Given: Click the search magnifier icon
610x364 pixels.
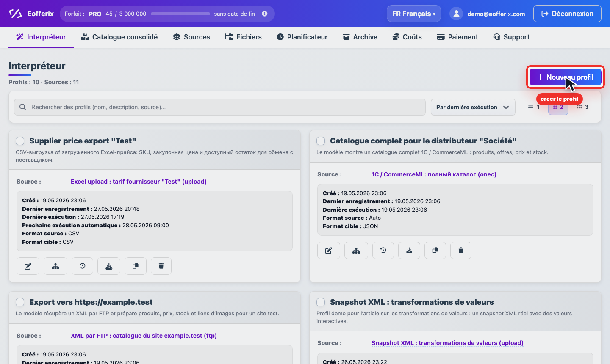Looking at the screenshot, I should point(23,107).
